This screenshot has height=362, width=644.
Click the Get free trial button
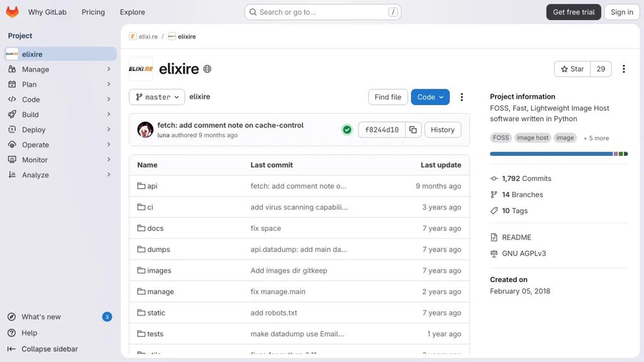pyautogui.click(x=574, y=12)
